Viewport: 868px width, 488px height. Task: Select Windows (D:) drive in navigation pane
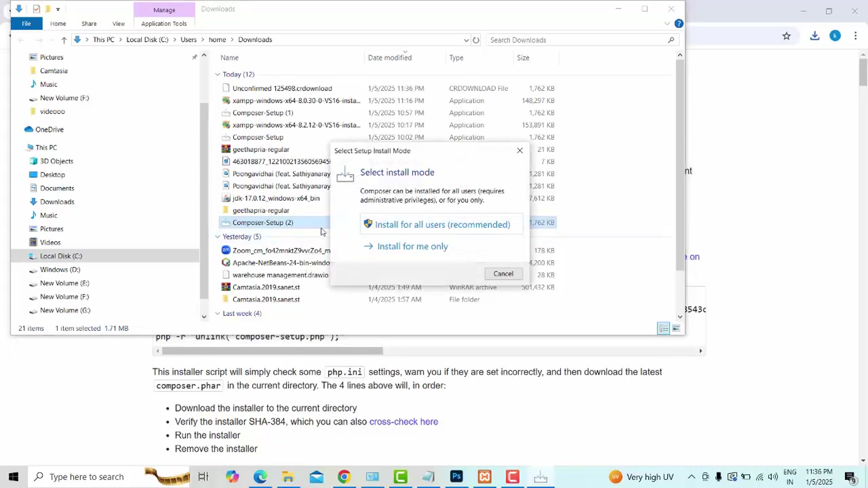coord(60,270)
